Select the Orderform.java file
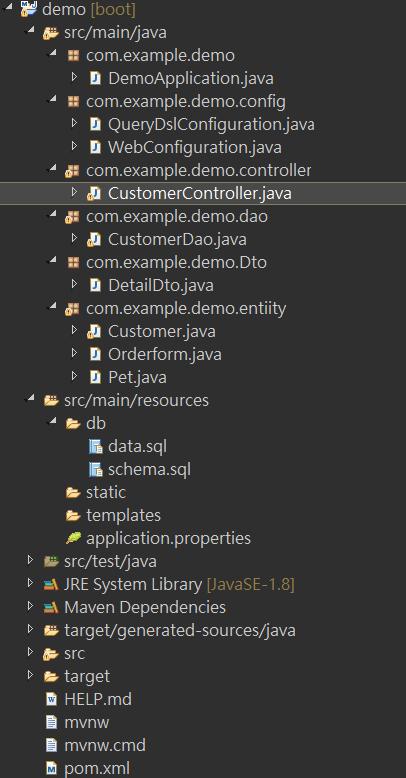 (x=165, y=354)
